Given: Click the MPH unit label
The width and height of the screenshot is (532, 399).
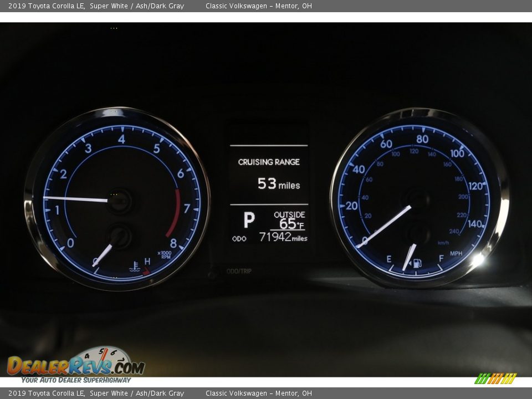Looking at the screenshot, I should pos(456,253).
